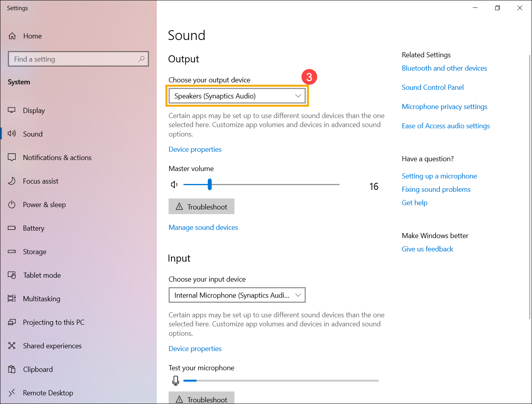The height and width of the screenshot is (404, 532).
Task: Click the Get help link
Action: [x=414, y=203]
